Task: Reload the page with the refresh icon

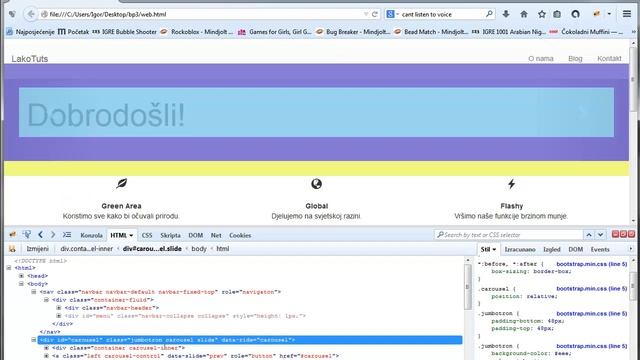Action: pyautogui.click(x=375, y=14)
